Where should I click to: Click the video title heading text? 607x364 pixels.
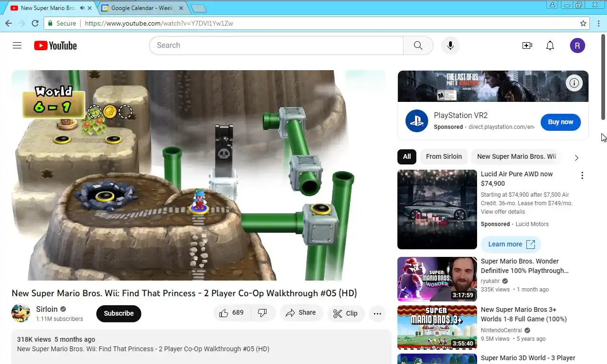184,293
